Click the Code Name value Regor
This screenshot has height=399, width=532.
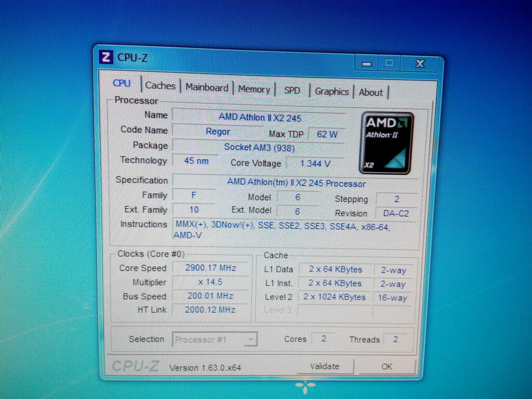click(x=218, y=131)
